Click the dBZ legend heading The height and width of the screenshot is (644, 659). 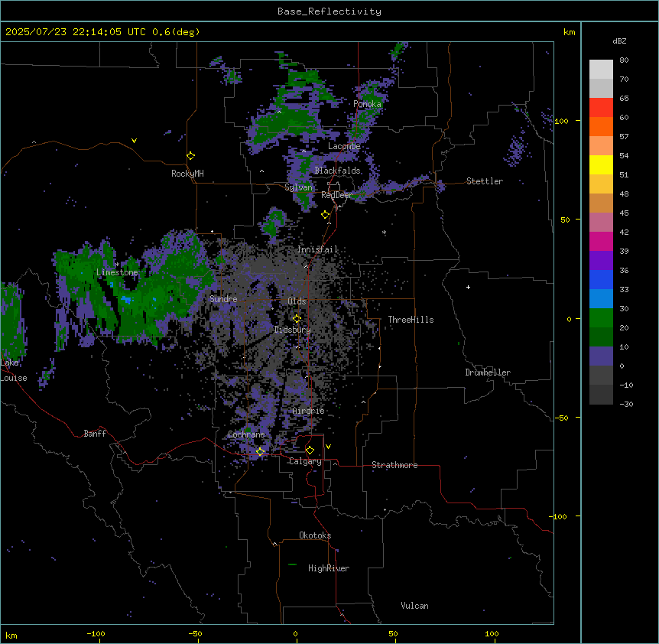tap(619, 41)
